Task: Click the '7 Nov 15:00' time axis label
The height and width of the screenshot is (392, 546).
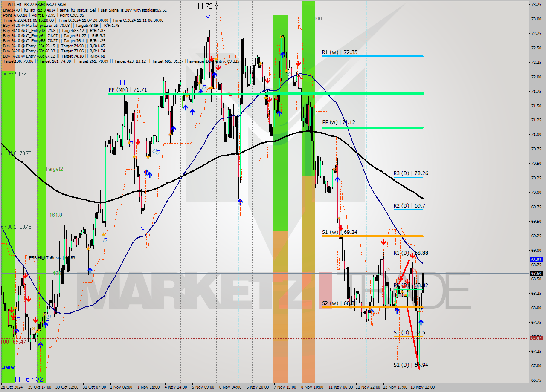Action: [285, 387]
